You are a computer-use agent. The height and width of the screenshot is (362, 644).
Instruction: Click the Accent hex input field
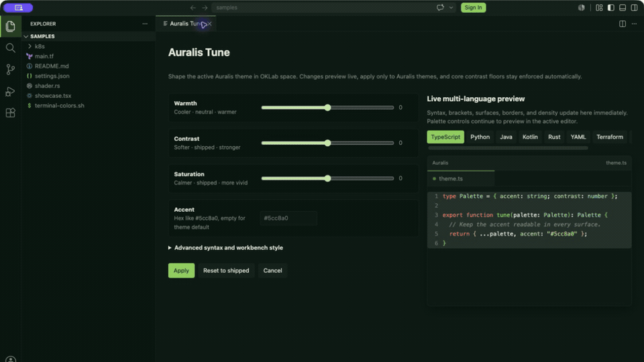pos(288,218)
